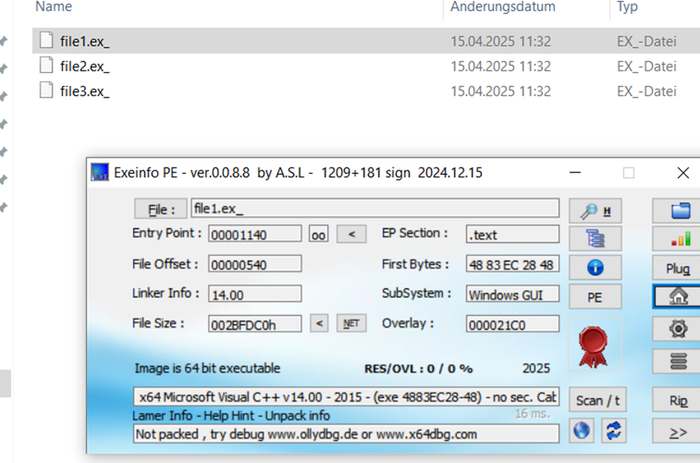Image resolution: width=700 pixels, height=463 pixels.
Task: Click the file icon of file3.ex_
Action: click(46, 90)
